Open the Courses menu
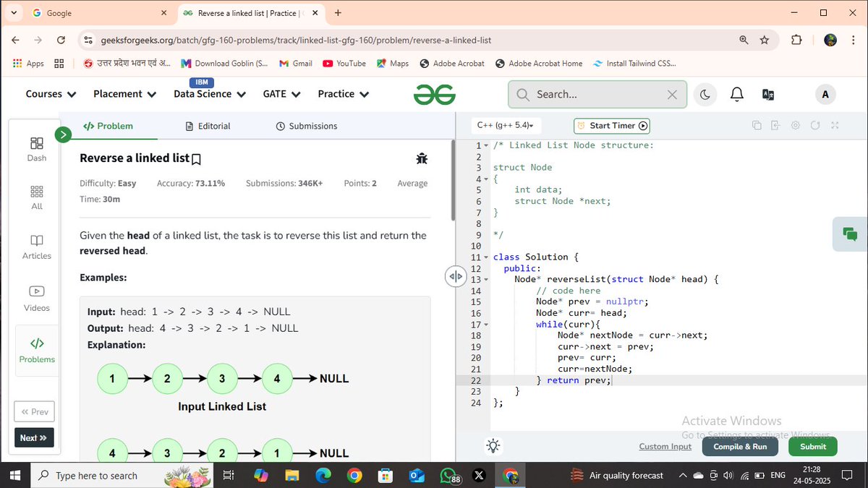 (x=51, y=94)
